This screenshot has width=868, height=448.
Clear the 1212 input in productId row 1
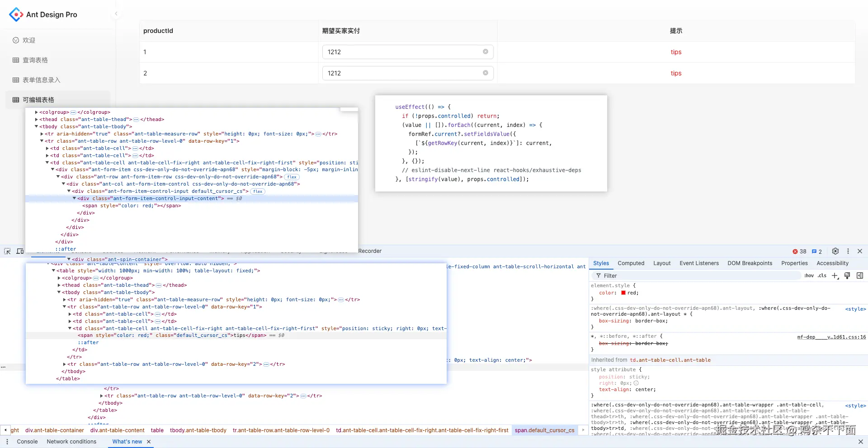[486, 51]
